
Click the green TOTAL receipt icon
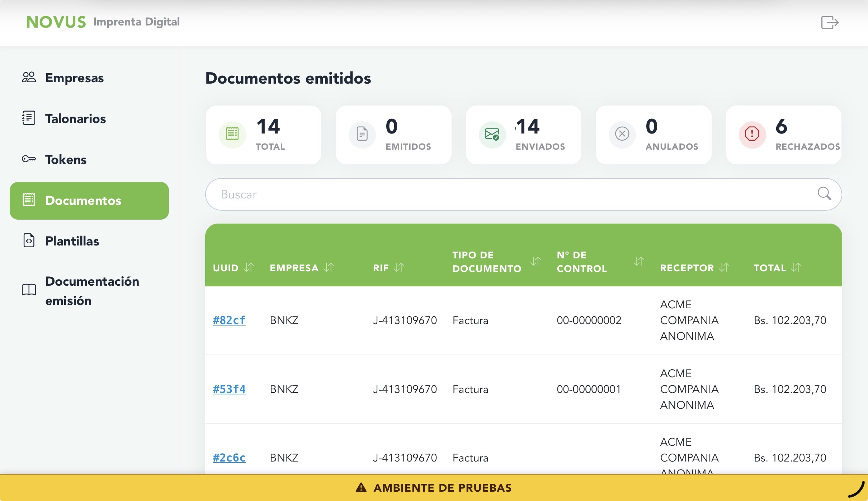coord(232,135)
